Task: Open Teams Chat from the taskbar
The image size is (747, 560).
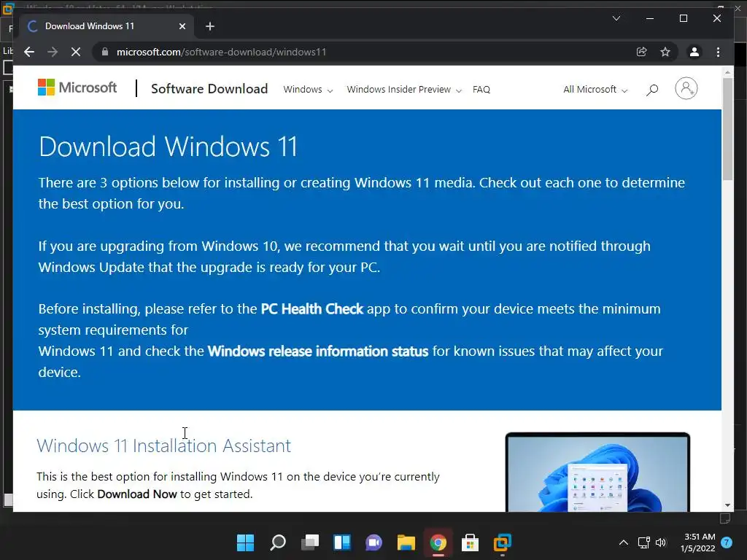Action: click(374, 542)
